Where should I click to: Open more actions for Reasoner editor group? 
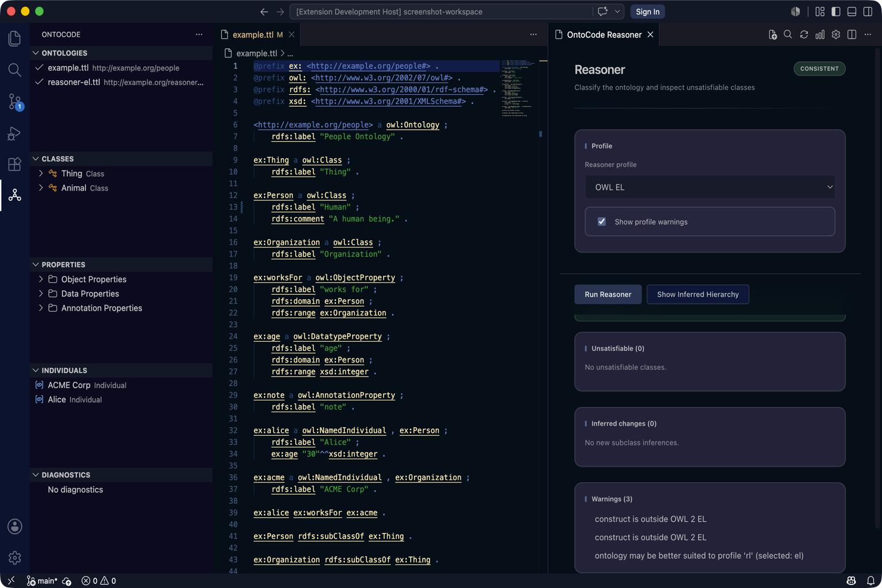click(x=868, y=35)
